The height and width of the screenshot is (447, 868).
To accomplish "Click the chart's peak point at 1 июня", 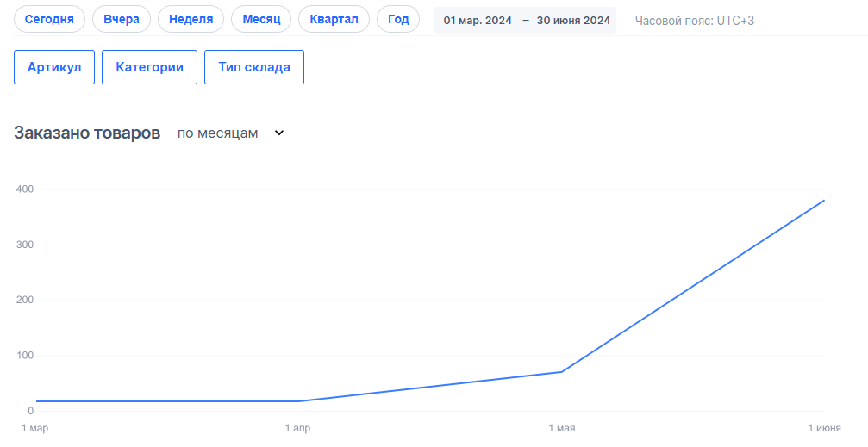I will [x=825, y=201].
